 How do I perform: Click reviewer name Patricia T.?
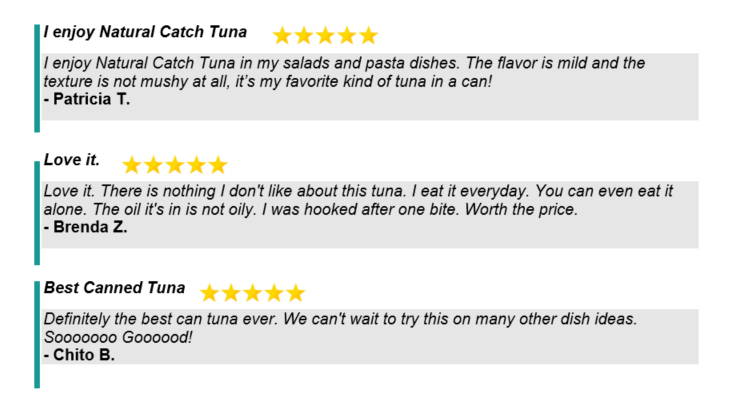click(87, 99)
